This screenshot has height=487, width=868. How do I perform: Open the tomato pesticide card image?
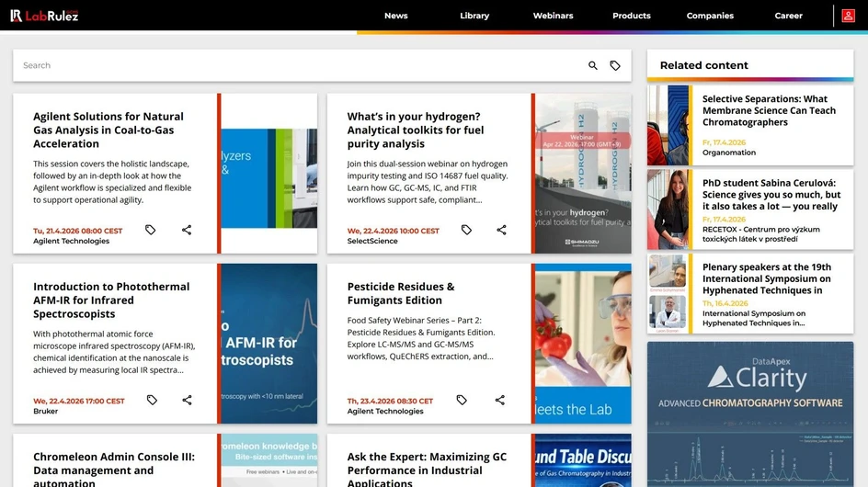pos(583,344)
